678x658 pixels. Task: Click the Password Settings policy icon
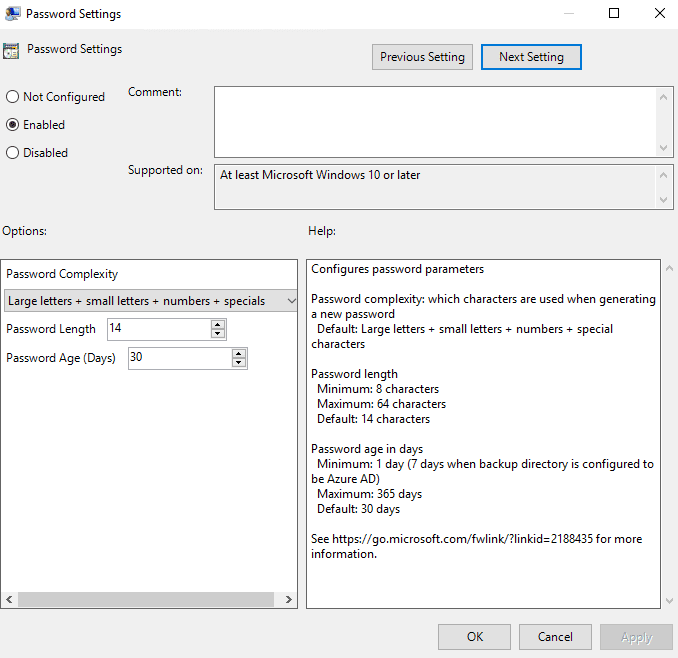click(x=11, y=51)
